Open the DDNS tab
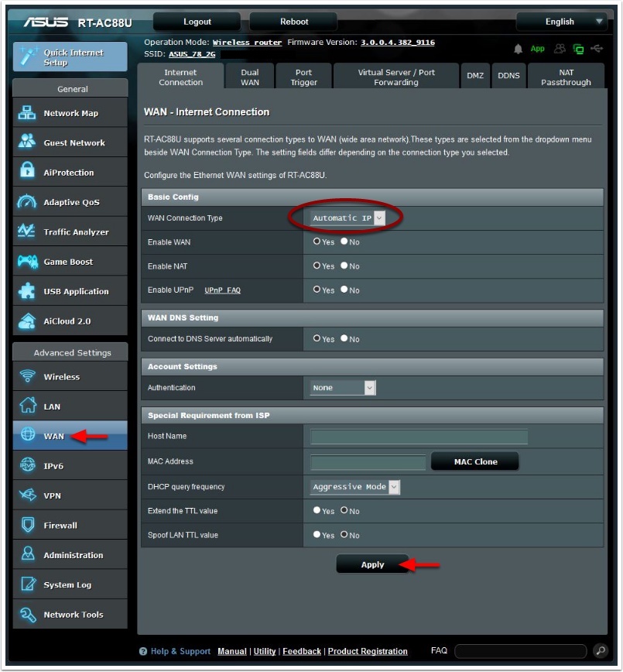 point(508,76)
